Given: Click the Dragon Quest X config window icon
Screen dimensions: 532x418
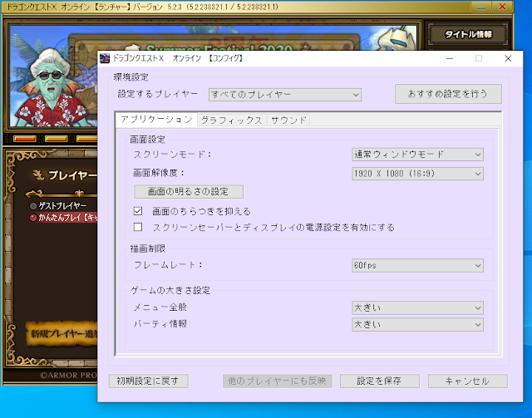Looking at the screenshot, I should click(105, 58).
